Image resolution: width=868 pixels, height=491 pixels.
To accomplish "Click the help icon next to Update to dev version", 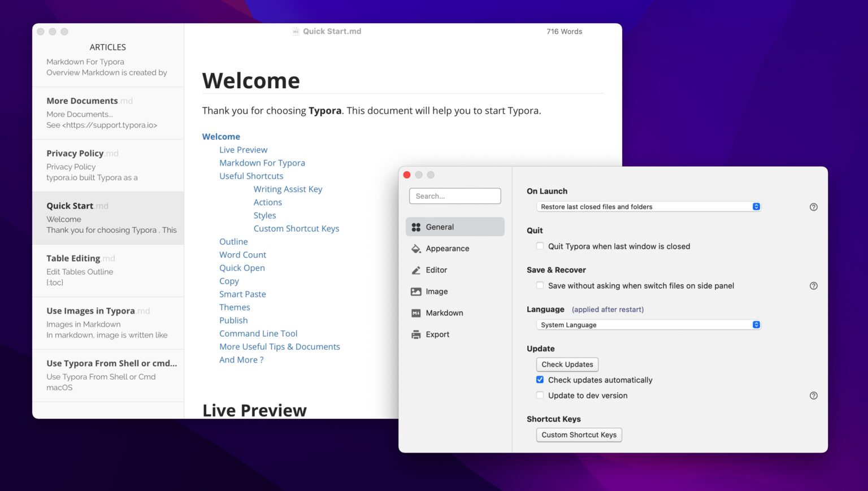I will pos(814,396).
